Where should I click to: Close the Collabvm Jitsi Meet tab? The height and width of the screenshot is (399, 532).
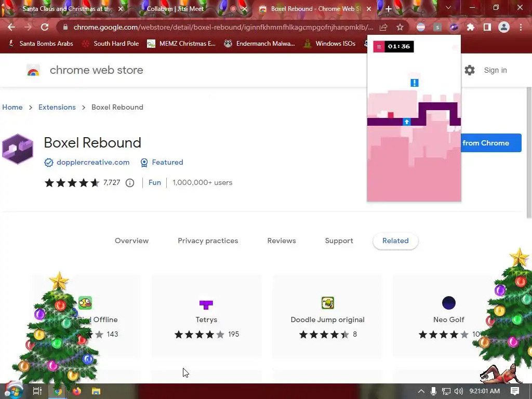245,9
